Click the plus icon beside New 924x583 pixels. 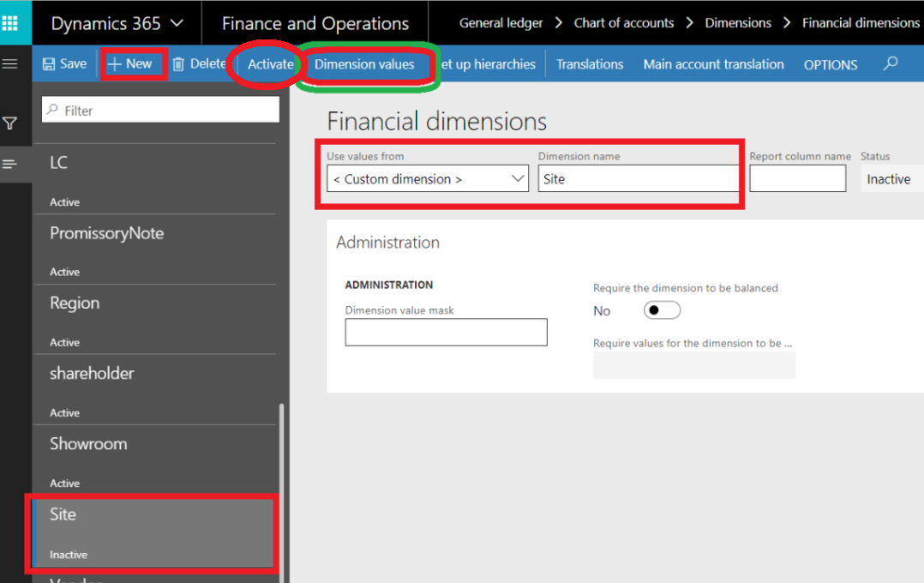(115, 63)
